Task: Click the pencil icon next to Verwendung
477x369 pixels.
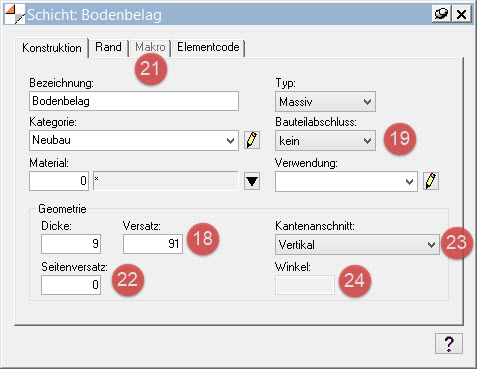Action: [431, 181]
